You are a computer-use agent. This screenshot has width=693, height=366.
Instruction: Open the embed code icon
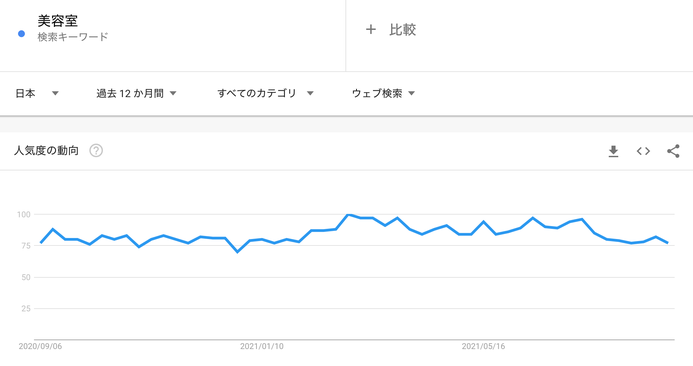click(x=643, y=151)
